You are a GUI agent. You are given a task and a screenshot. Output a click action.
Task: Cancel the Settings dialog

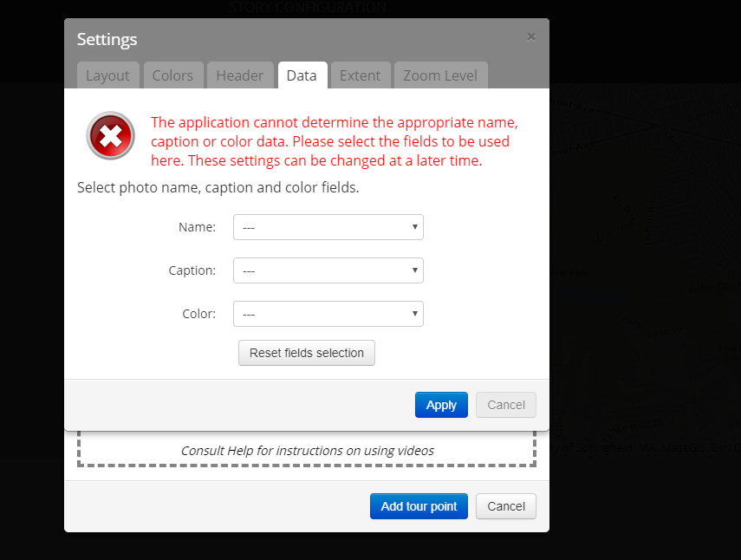tap(506, 405)
